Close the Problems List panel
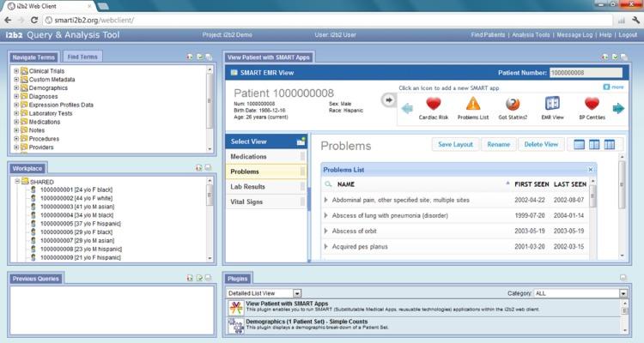The height and width of the screenshot is (343, 644). pos(591,170)
